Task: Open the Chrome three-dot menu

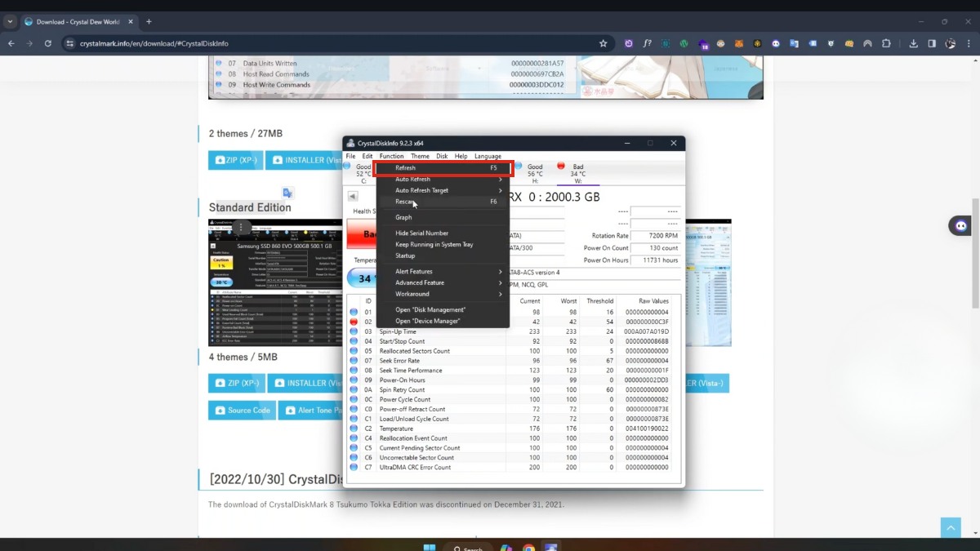Action: point(969,43)
